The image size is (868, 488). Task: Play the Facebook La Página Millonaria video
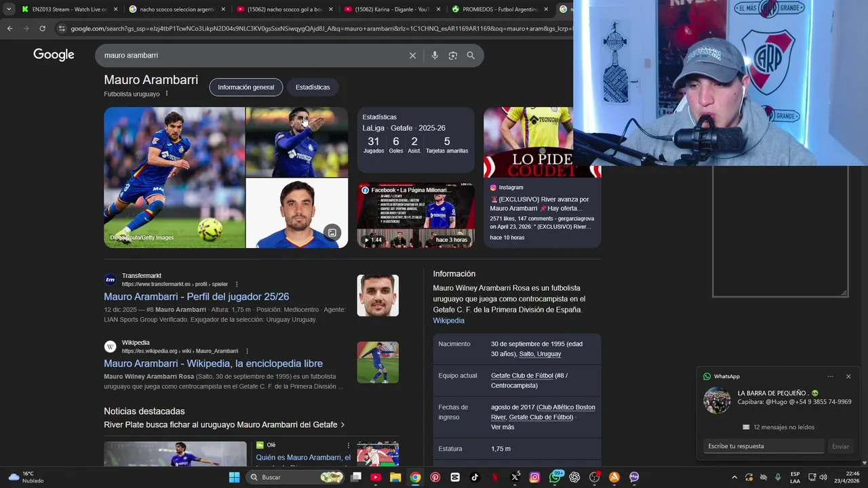coord(416,216)
